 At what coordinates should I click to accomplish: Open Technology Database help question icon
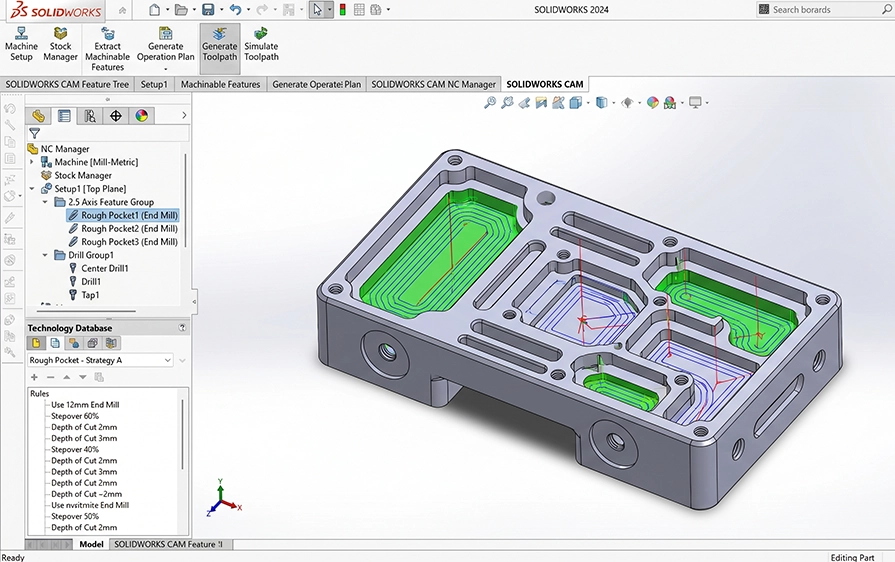(x=182, y=328)
